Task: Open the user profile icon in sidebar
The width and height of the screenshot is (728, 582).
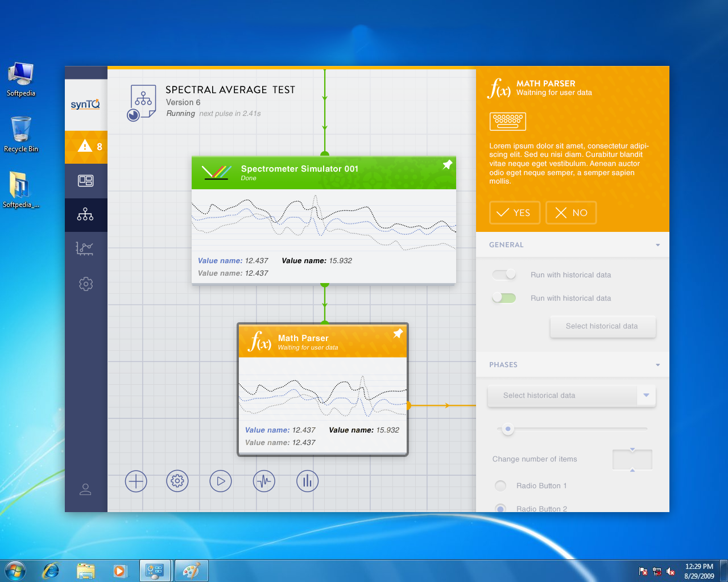Action: (85, 489)
